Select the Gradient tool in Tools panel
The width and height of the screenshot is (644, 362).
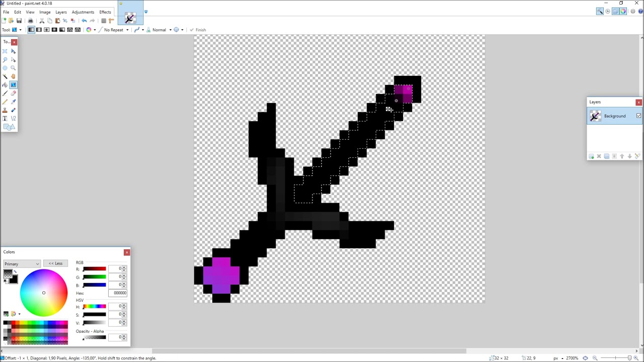pyautogui.click(x=14, y=85)
